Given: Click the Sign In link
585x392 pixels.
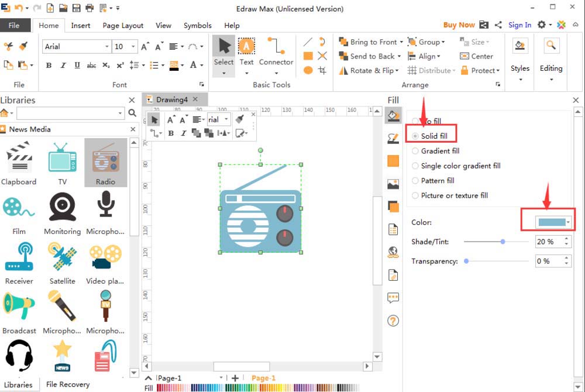Looking at the screenshot, I should click(519, 25).
